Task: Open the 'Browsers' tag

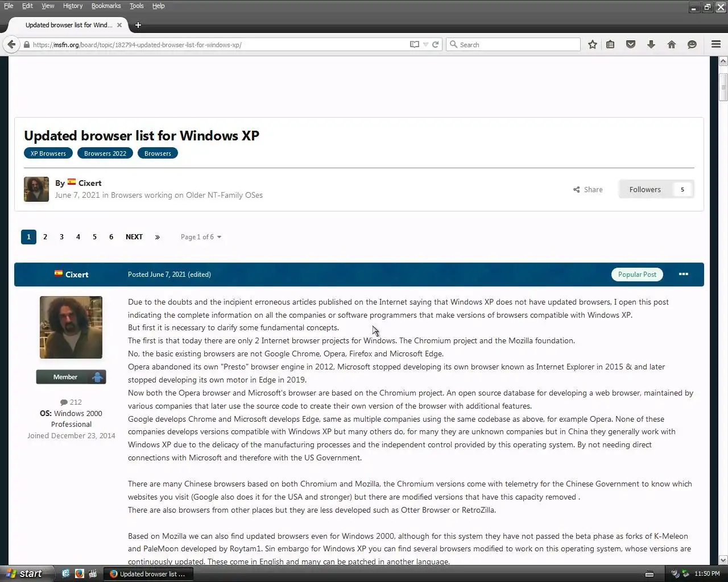Action: pyautogui.click(x=158, y=153)
